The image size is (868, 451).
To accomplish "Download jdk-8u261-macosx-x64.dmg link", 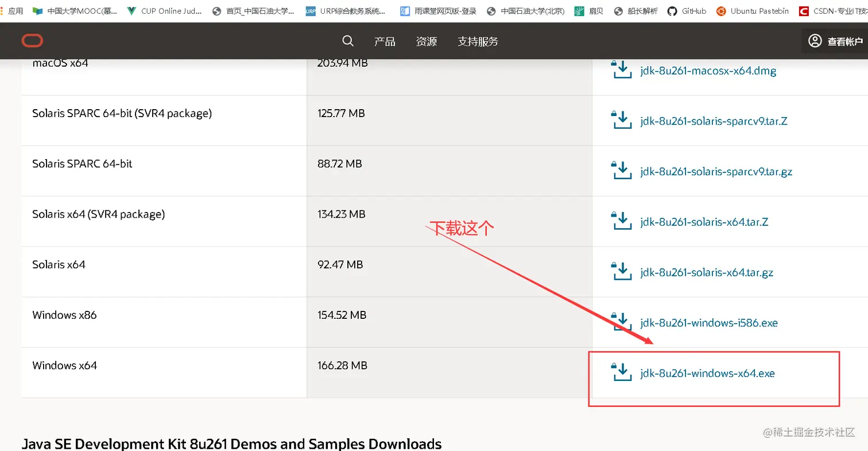I will (x=708, y=71).
